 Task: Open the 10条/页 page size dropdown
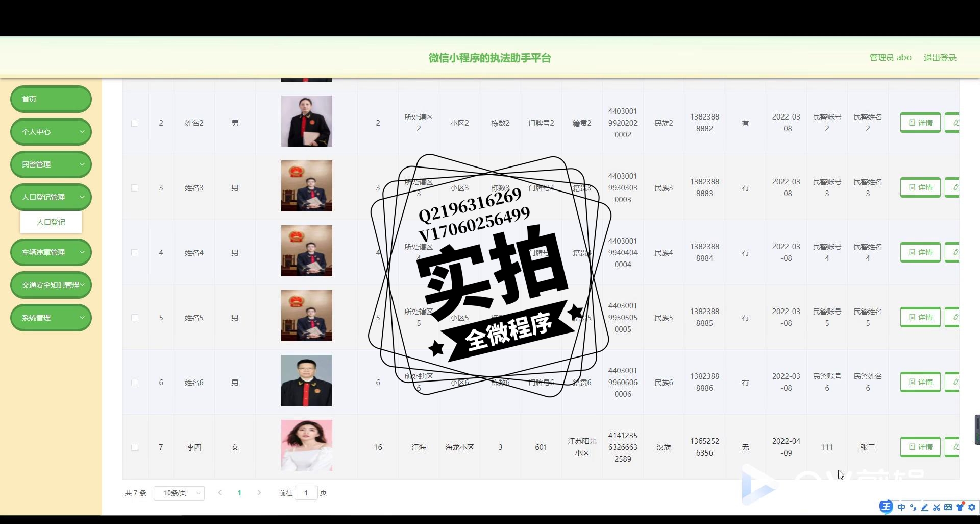[x=179, y=493]
